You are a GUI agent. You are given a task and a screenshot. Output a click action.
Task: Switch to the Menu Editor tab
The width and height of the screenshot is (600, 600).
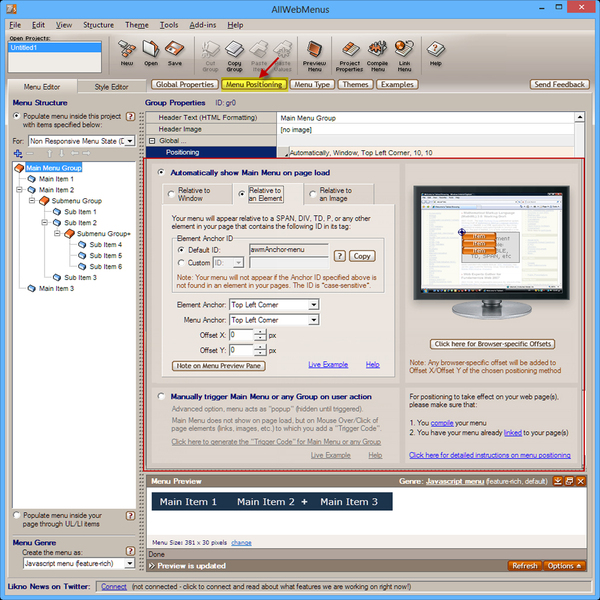[42, 87]
